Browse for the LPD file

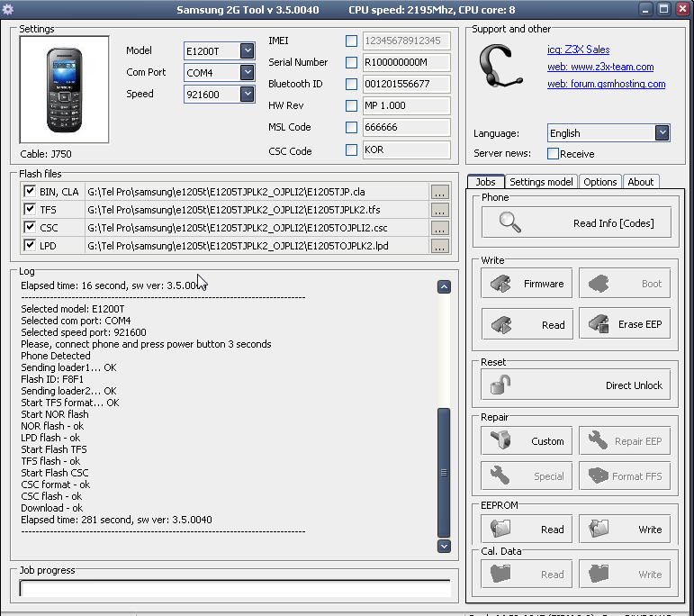439,246
